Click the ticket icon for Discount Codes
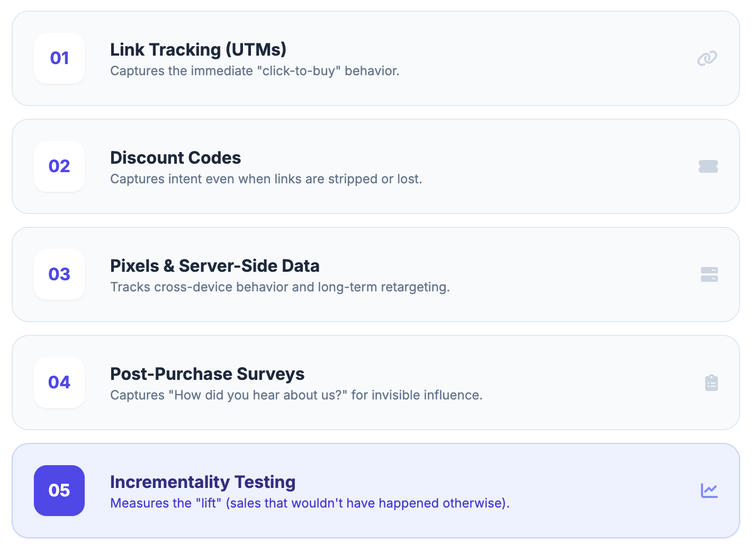756x551 pixels. coord(708,166)
